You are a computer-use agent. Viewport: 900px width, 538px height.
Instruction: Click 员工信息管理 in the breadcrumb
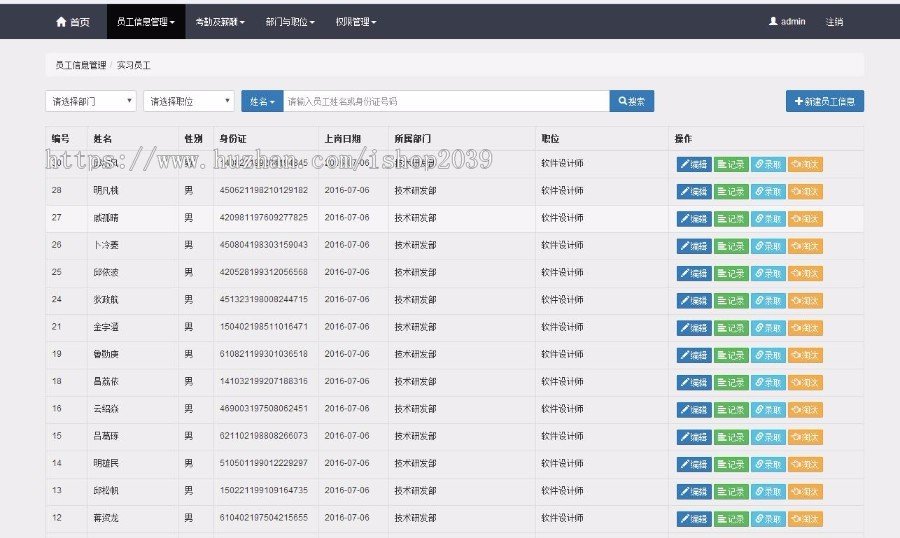81,65
